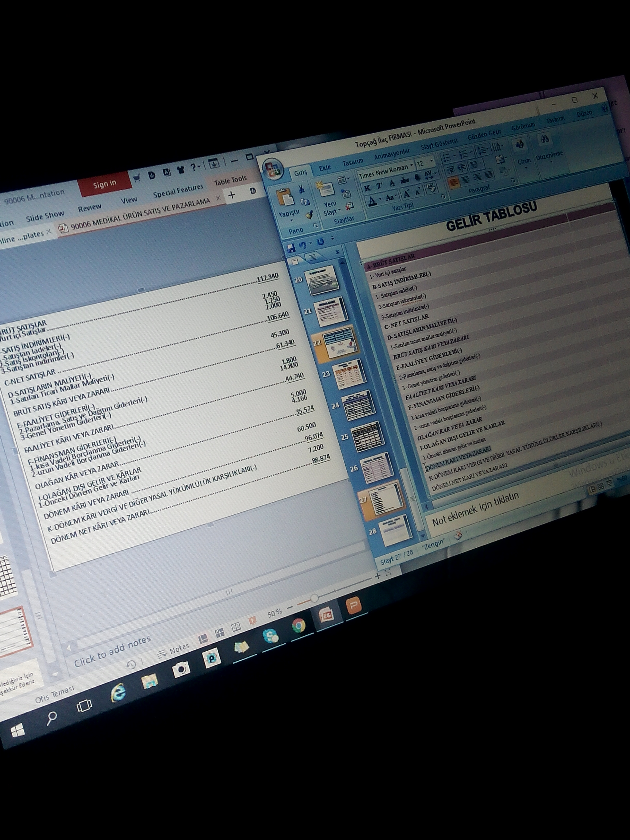Image resolution: width=630 pixels, height=840 pixels.
Task: Click the red Sign in button
Action: [x=105, y=184]
